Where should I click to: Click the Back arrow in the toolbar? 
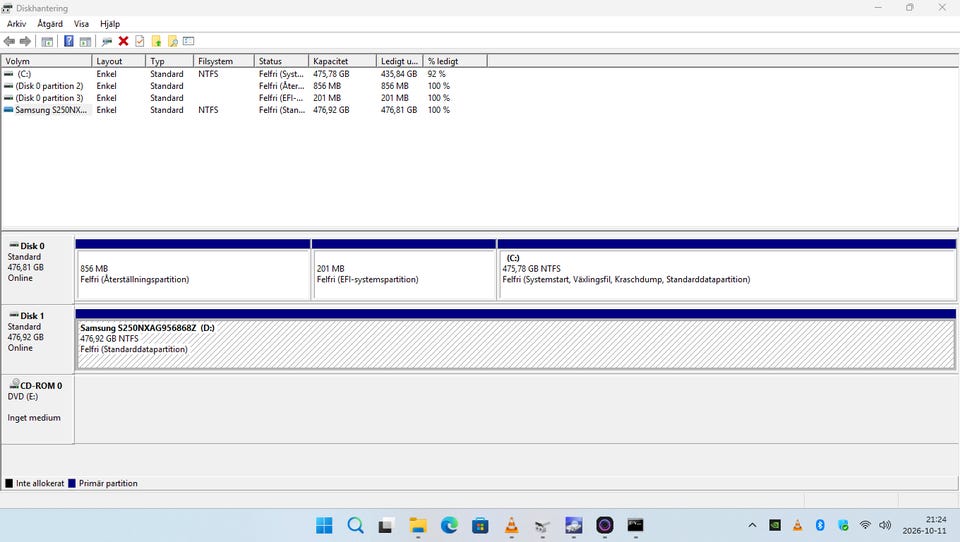click(x=9, y=41)
